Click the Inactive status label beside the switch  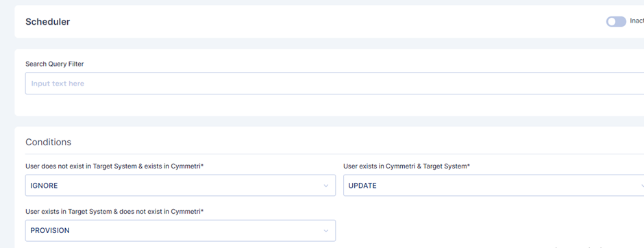click(x=637, y=21)
